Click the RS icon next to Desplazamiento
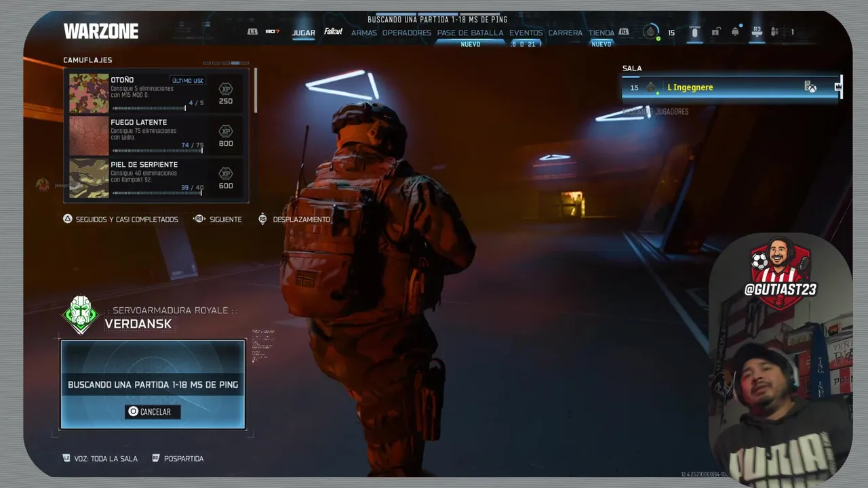Screen dimensions: 868x488 262,219
